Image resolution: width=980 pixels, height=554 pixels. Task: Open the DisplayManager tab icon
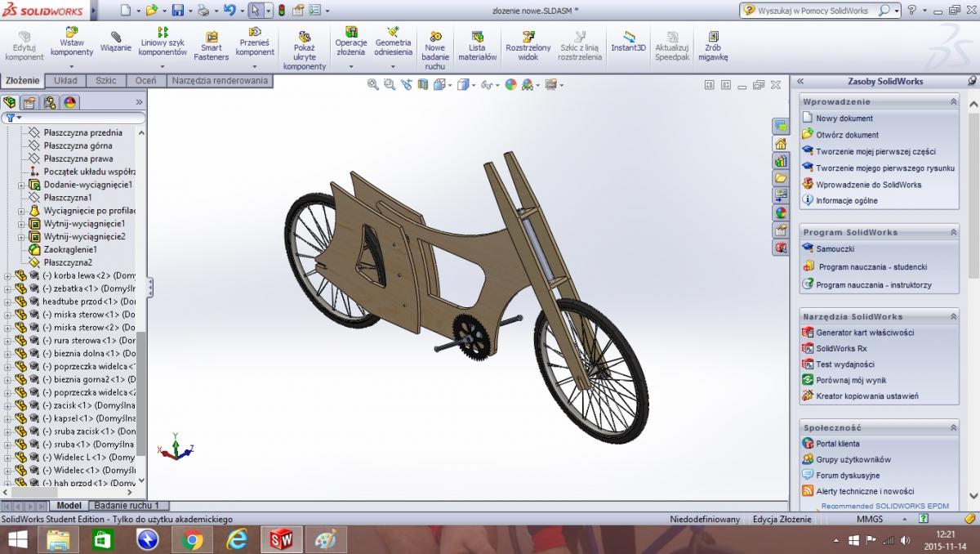pyautogui.click(x=70, y=102)
